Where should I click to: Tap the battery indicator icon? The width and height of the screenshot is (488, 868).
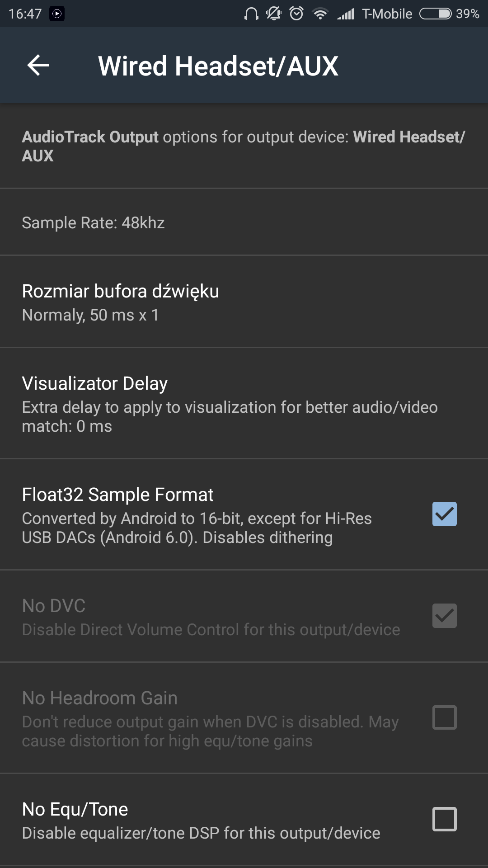point(435,14)
